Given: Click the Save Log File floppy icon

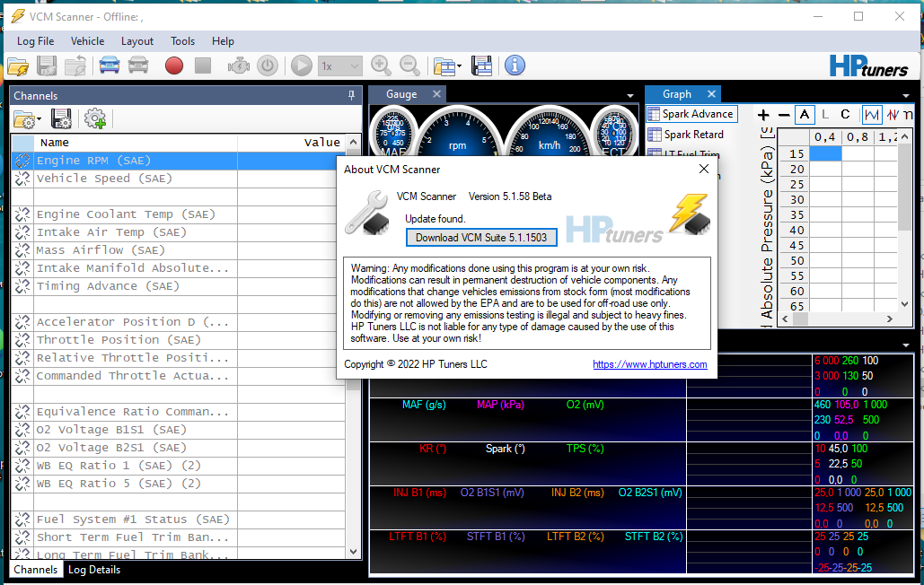Looking at the screenshot, I should tap(47, 65).
